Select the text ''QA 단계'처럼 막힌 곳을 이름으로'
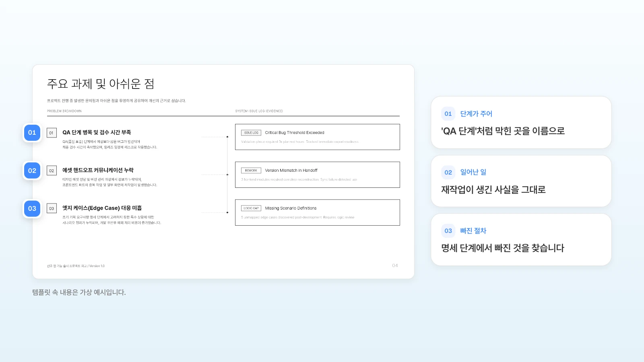Viewport: 644px width, 362px height. (x=503, y=131)
